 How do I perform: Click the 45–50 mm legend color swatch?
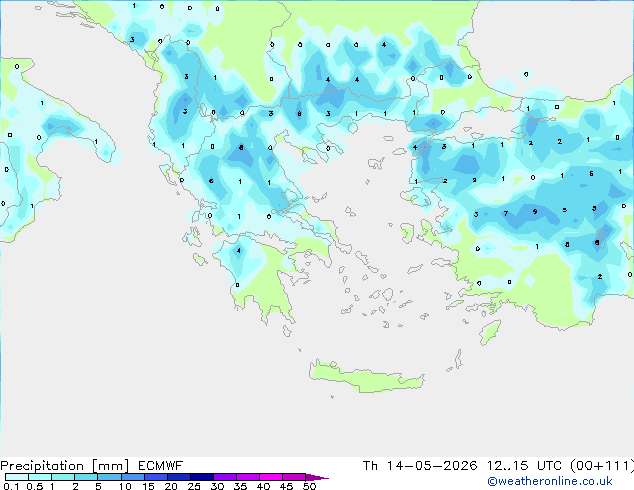coord(294,477)
